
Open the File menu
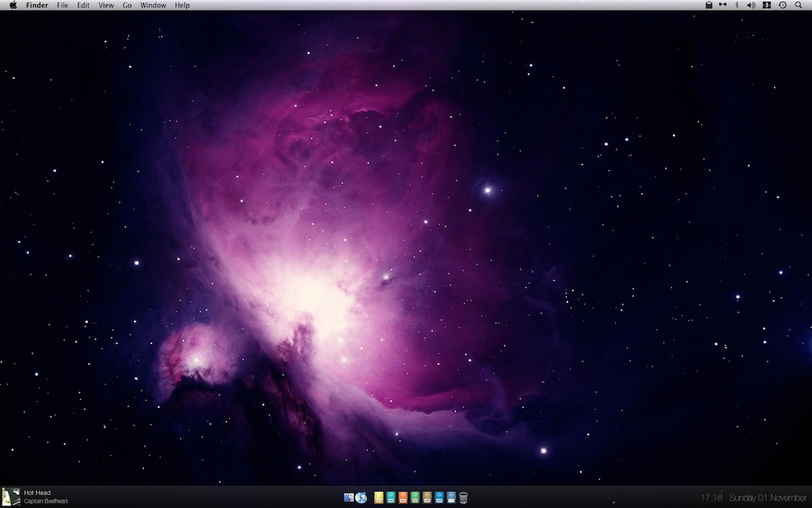click(62, 5)
